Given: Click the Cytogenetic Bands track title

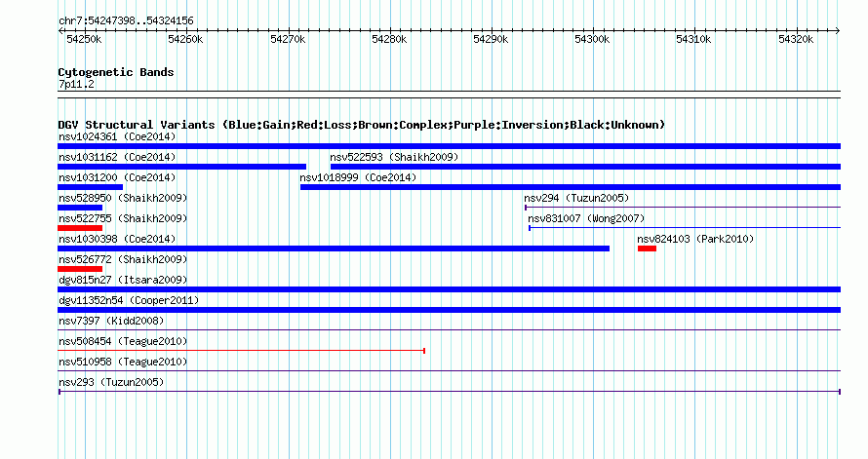Looking at the screenshot, I should tap(116, 72).
